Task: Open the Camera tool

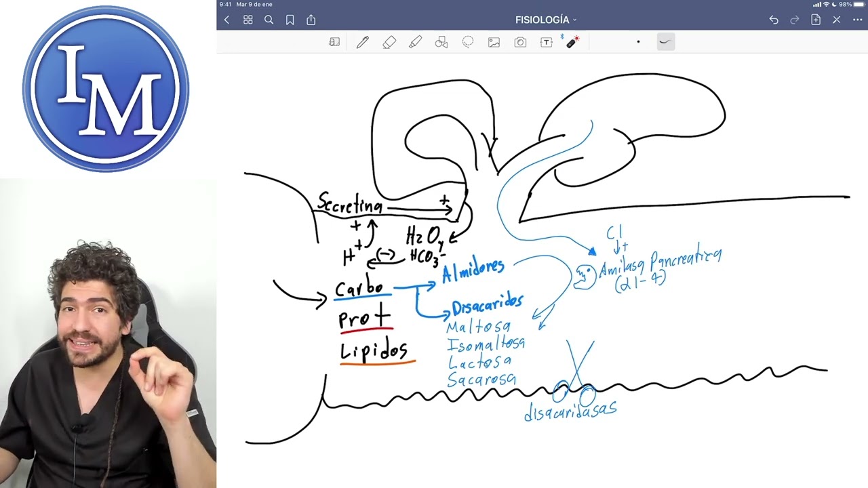Action: click(520, 42)
